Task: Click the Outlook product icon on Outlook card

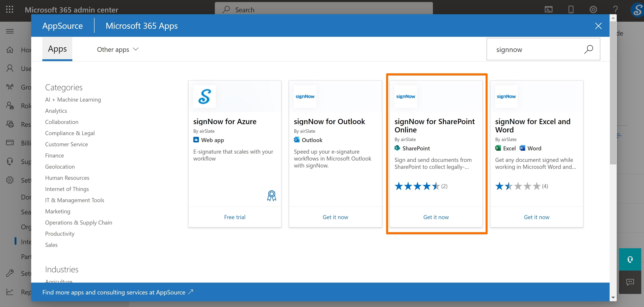Action: pos(297,140)
